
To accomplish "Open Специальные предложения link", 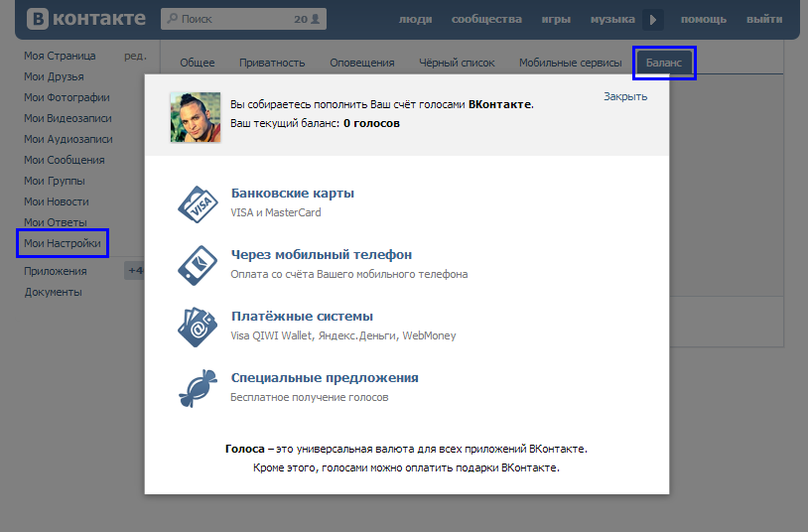I will pyautogui.click(x=325, y=378).
